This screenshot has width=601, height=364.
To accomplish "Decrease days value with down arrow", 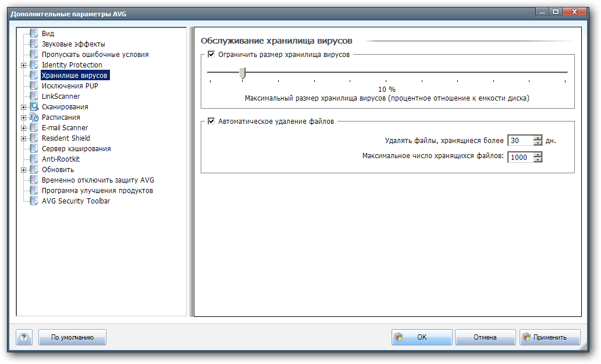I will coord(538,143).
